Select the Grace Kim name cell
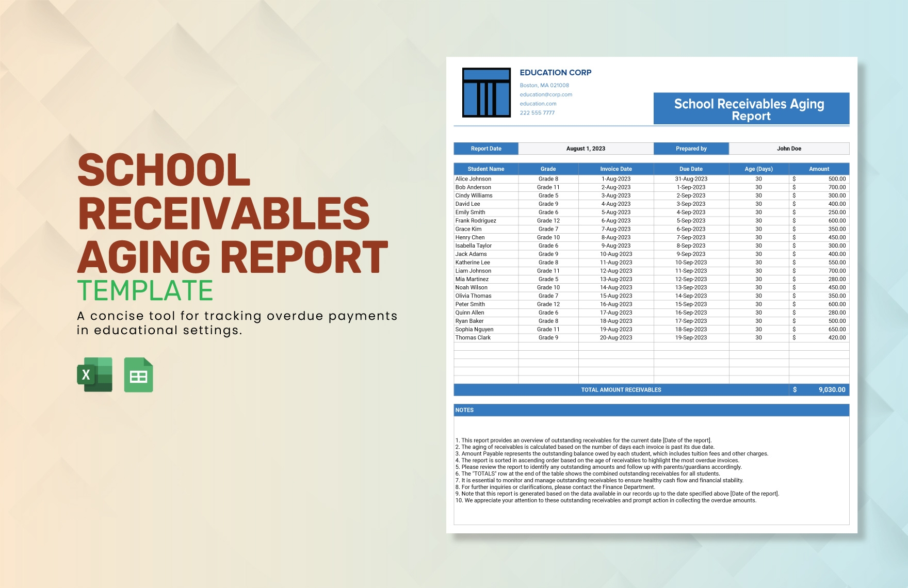Screen dimensions: 908x588 tap(486, 229)
